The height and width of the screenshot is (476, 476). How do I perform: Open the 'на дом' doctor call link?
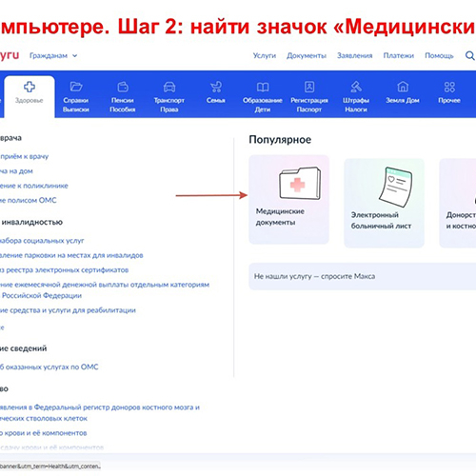point(16,171)
